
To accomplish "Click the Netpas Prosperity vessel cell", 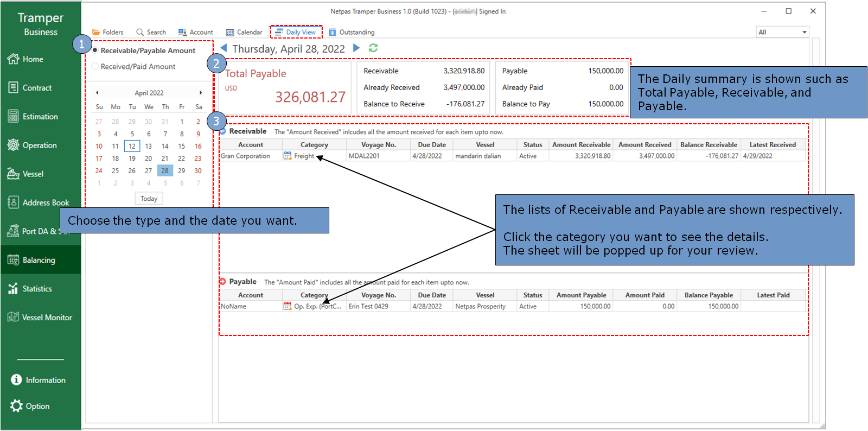I will (x=485, y=306).
